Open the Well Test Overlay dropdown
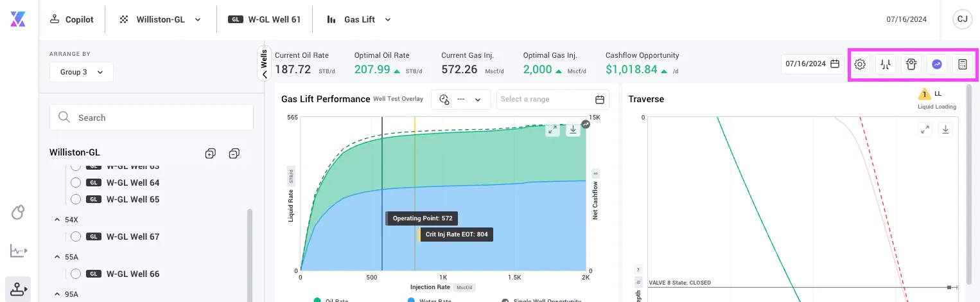980x302 pixels. (461, 100)
